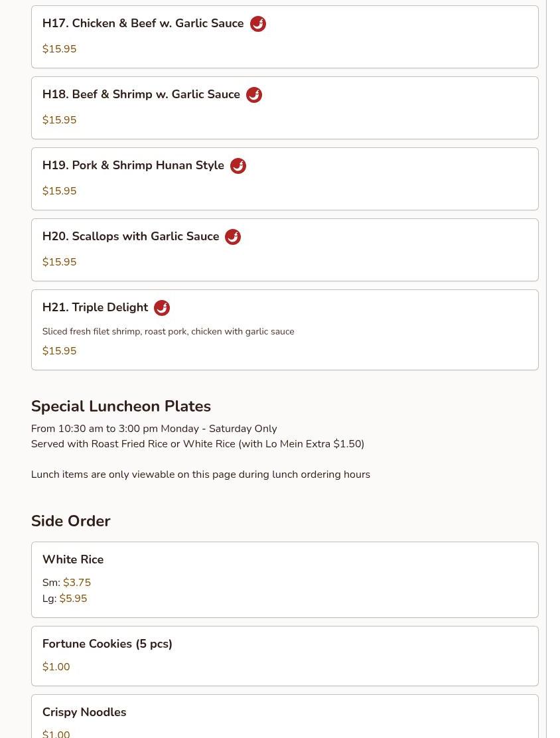Click the page vertical scrollbar track
560x738 pixels.
(553, 369)
